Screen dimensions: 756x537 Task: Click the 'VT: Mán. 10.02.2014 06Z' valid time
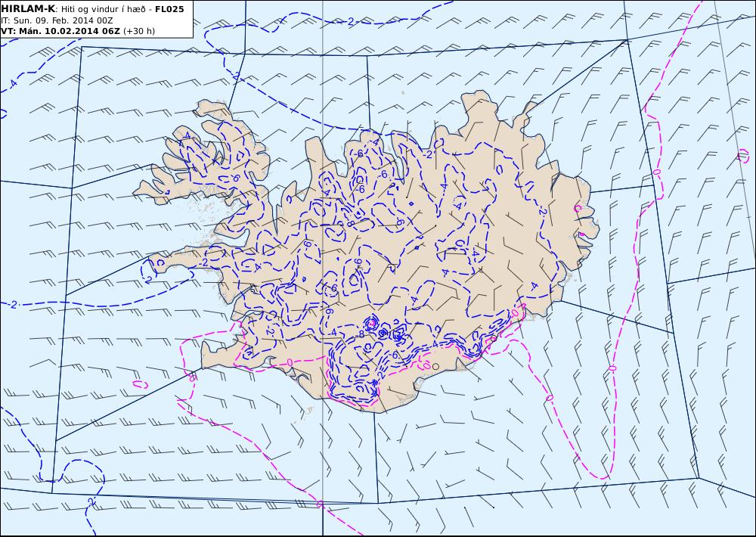point(60,31)
